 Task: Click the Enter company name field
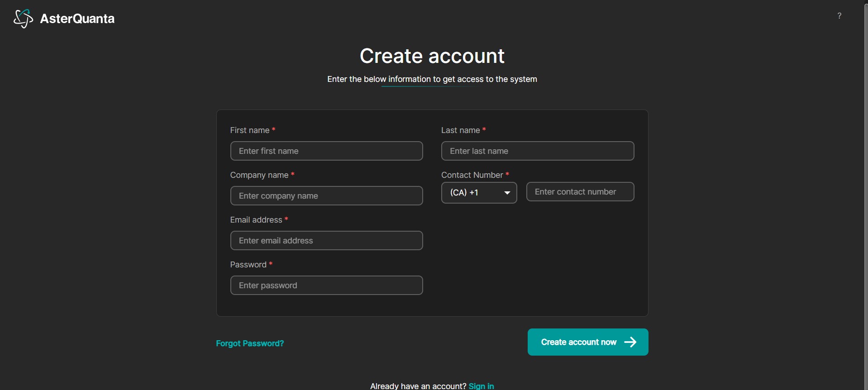(x=326, y=196)
